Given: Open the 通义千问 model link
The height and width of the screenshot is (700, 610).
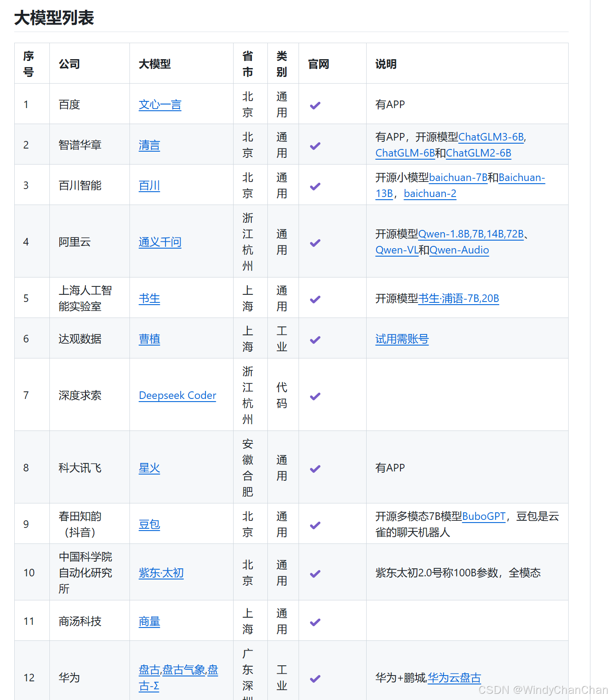Looking at the screenshot, I should [160, 242].
